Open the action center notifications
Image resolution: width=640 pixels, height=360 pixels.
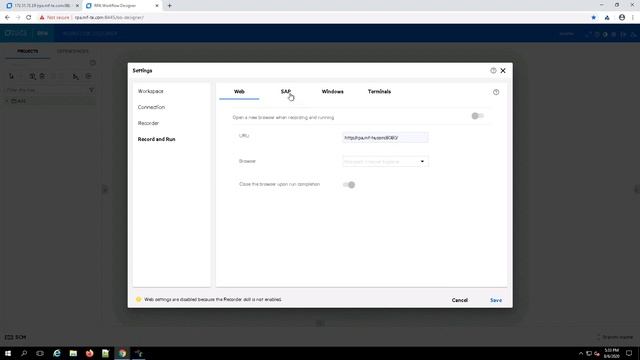coord(629,353)
